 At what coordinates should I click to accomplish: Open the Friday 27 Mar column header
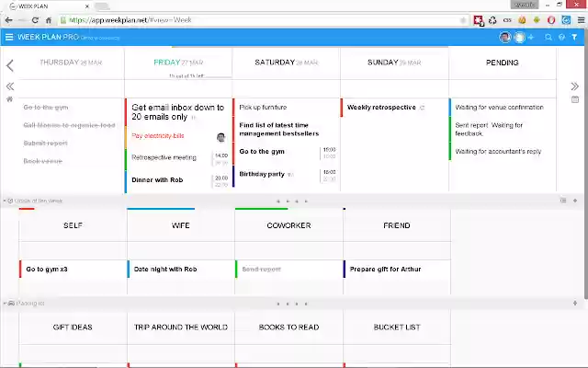tap(178, 63)
